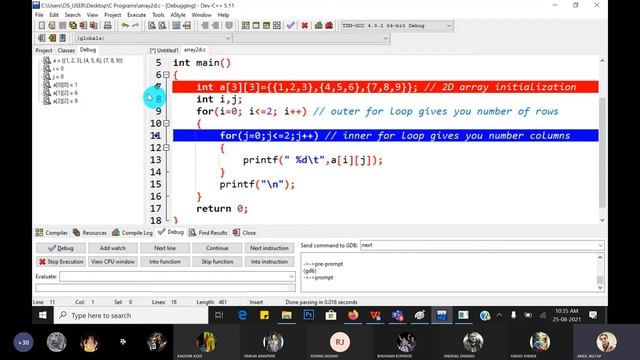Click the Replace toolbar icon
Image resolution: width=640 pixels, height=360 pixels.
[x=162, y=25]
